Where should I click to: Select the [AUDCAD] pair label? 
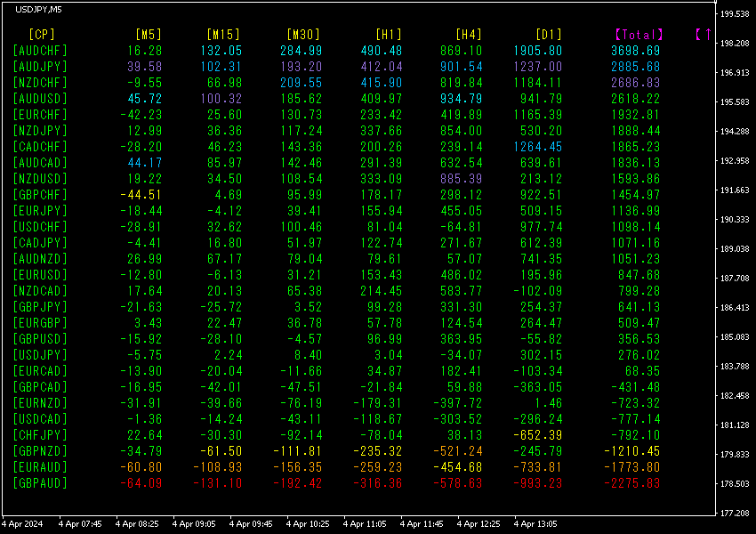pyautogui.click(x=40, y=163)
